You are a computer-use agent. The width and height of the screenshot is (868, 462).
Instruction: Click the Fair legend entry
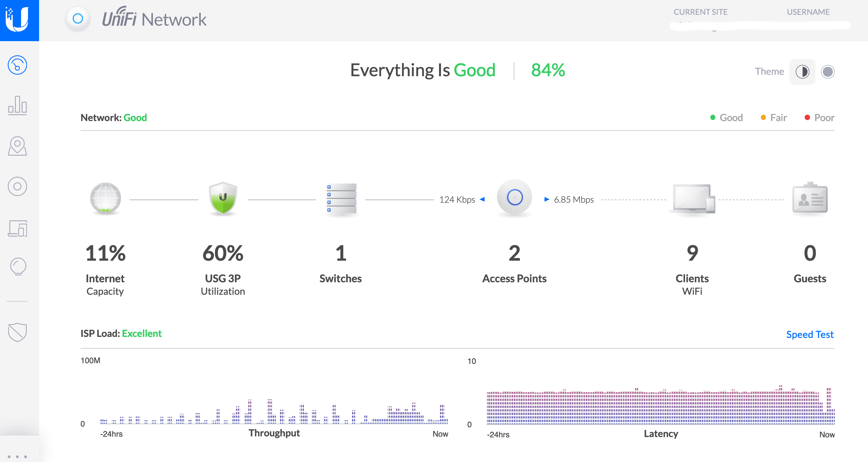[x=774, y=118]
